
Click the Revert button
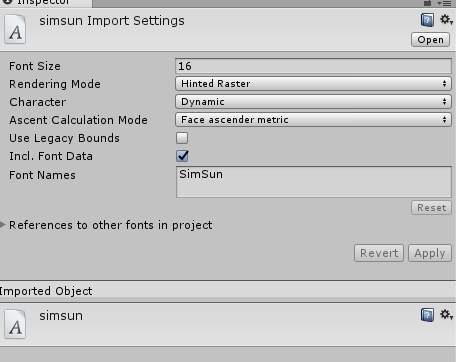379,253
